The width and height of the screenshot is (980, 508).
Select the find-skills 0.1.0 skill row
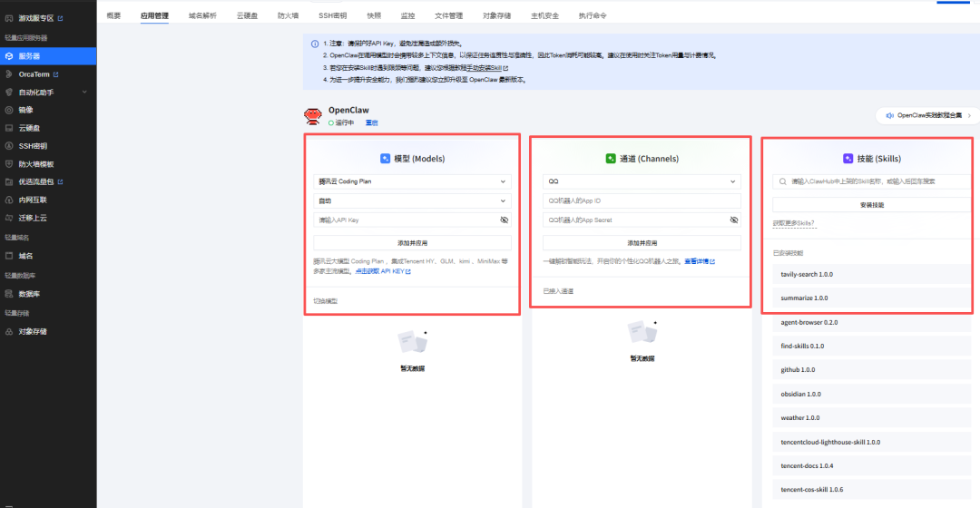point(872,347)
